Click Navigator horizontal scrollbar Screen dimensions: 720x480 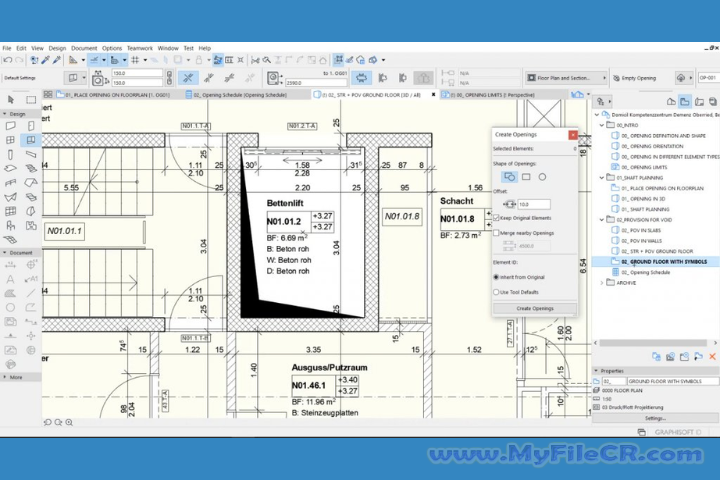click(x=653, y=343)
